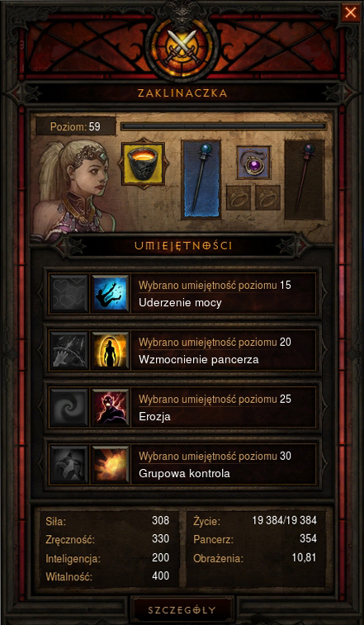364x625 pixels.
Task: Select the blue background staff weapon slot
Action: click(201, 179)
